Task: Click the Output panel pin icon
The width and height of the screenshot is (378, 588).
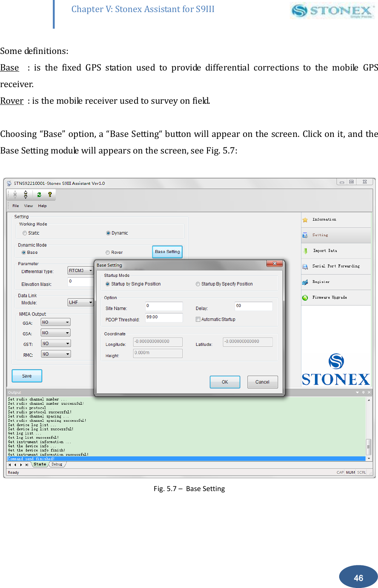Action: (x=363, y=392)
